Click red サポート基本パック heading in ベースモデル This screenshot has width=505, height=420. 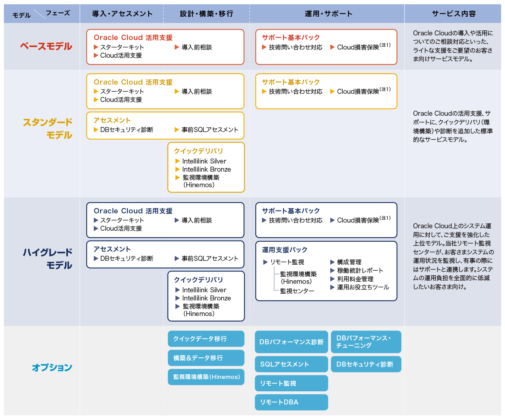point(291,38)
